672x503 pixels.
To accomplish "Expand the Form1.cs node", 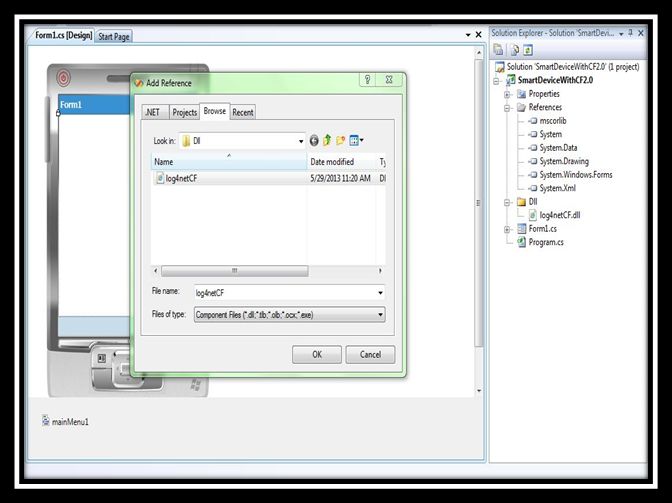I will [507, 229].
